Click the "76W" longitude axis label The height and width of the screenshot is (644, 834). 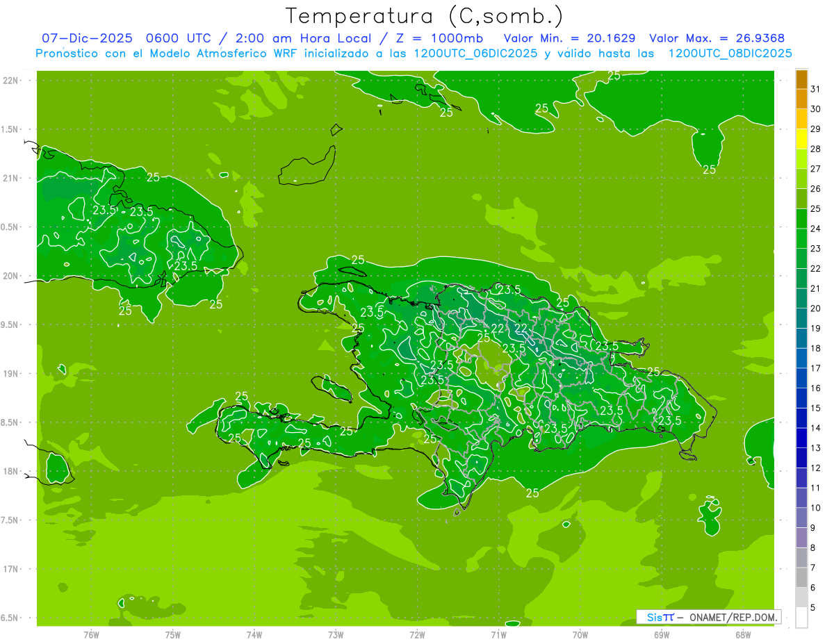(91, 635)
